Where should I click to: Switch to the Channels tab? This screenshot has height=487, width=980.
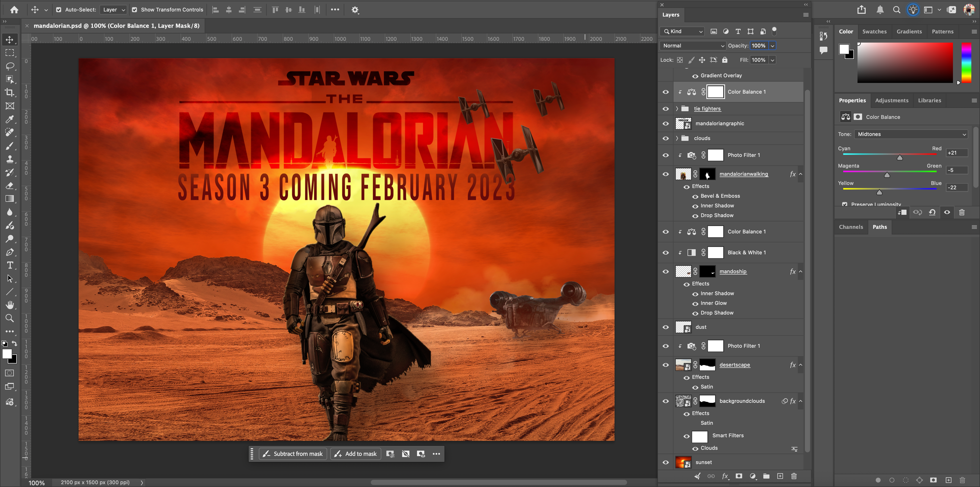coord(851,227)
